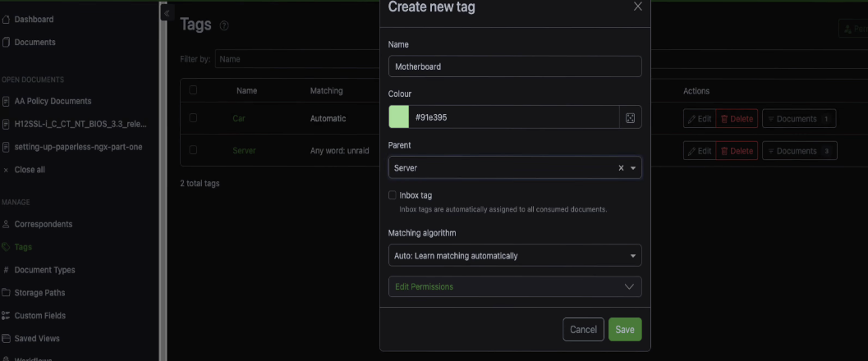Expand the Edit Permissions section
This screenshot has width=868, height=361.
(x=514, y=286)
